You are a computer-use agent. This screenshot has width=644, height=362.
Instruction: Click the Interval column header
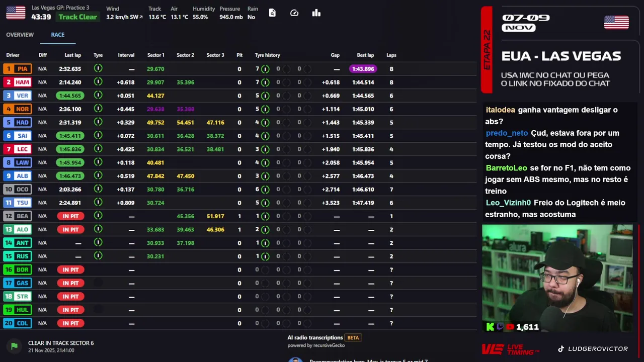[126, 55]
